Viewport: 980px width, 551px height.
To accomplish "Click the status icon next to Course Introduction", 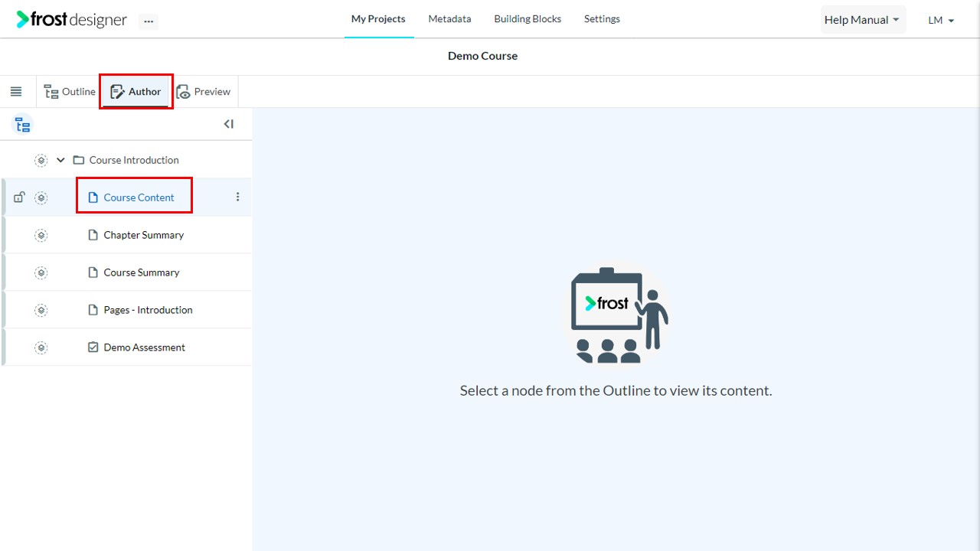I will 41,161.
